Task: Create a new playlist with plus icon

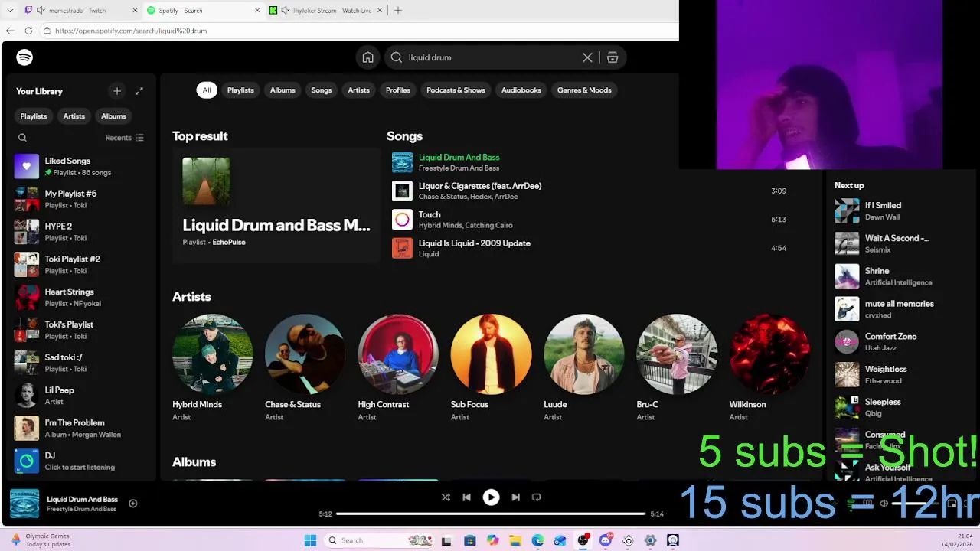Action: tap(117, 91)
